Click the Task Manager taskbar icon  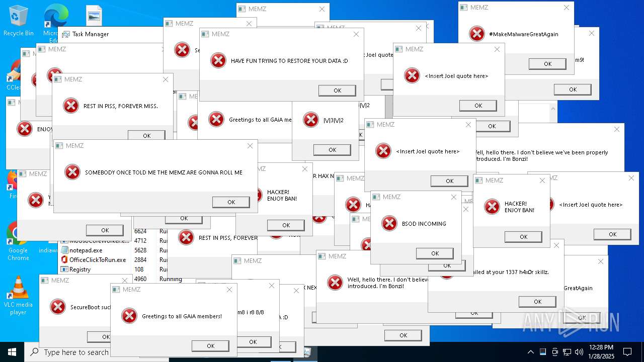coord(307,352)
